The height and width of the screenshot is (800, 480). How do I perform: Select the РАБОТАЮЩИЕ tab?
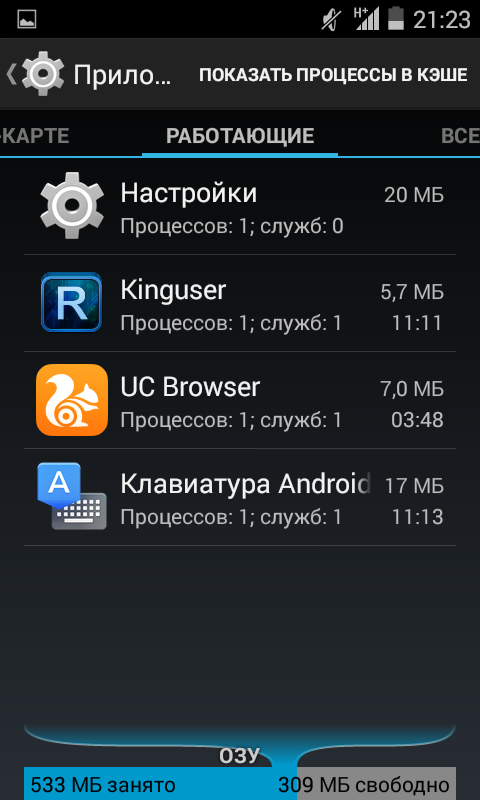[240, 136]
